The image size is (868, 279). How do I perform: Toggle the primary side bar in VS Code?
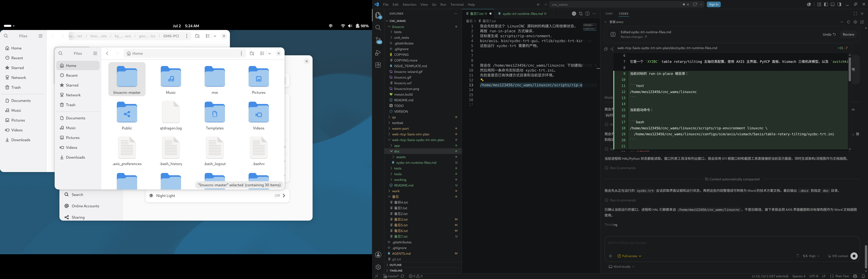[x=826, y=4]
